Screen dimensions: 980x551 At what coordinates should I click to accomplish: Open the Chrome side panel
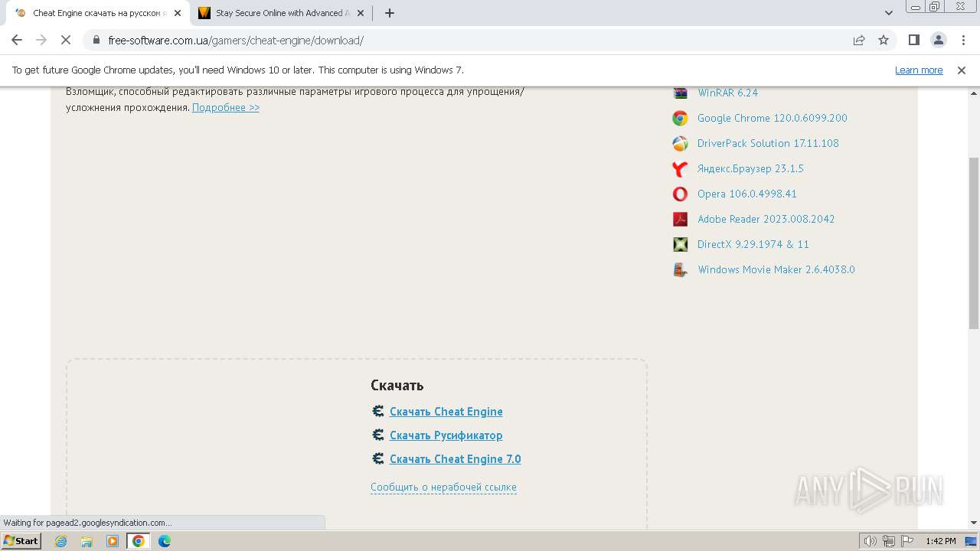913,40
